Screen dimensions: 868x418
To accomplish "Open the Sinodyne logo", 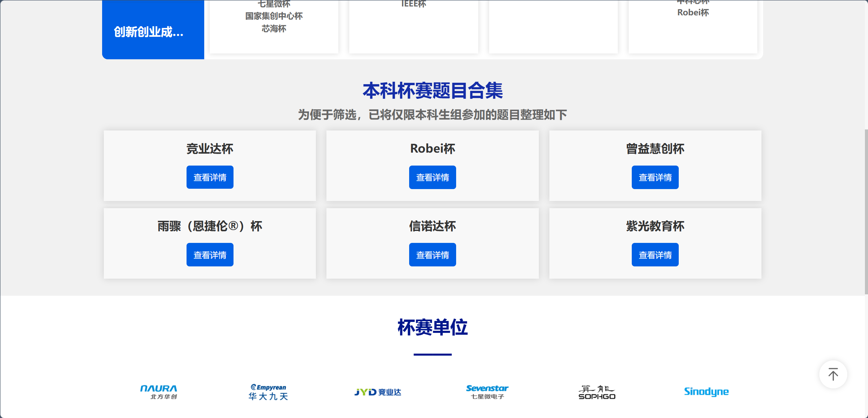I will pyautogui.click(x=706, y=392).
